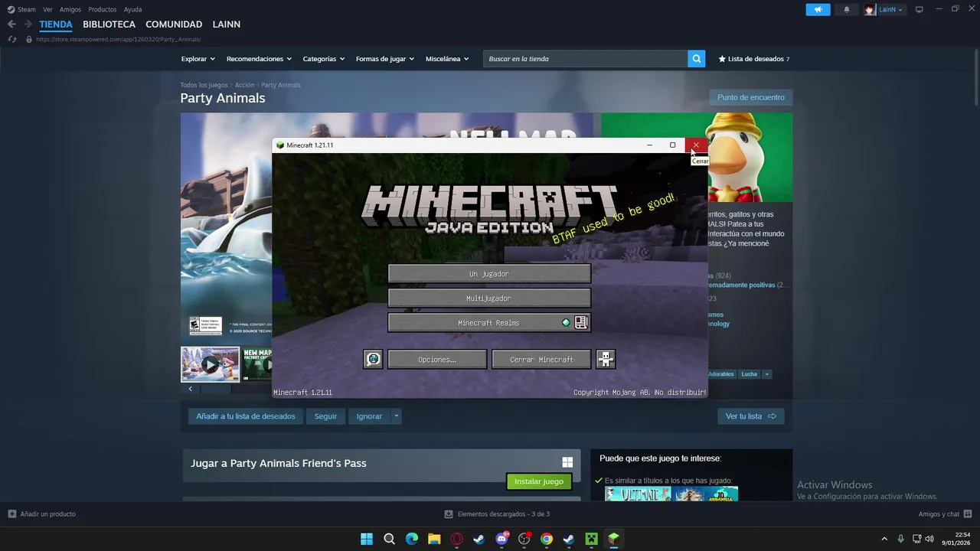Click the taskbar volume speaker icon

[929, 539]
